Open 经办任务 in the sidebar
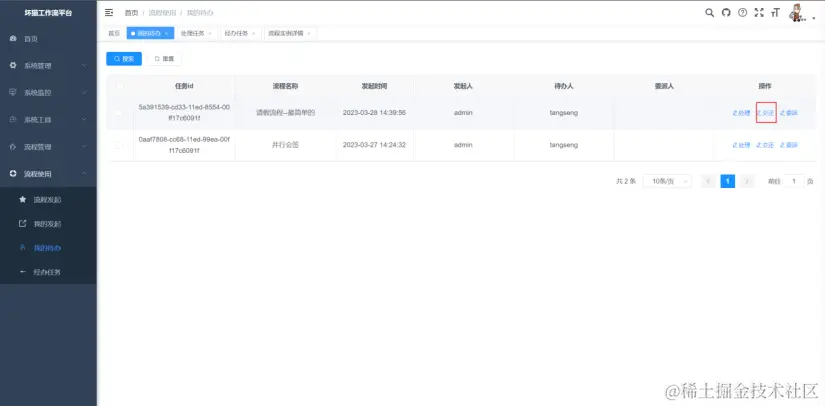The width and height of the screenshot is (825, 407). click(x=48, y=272)
